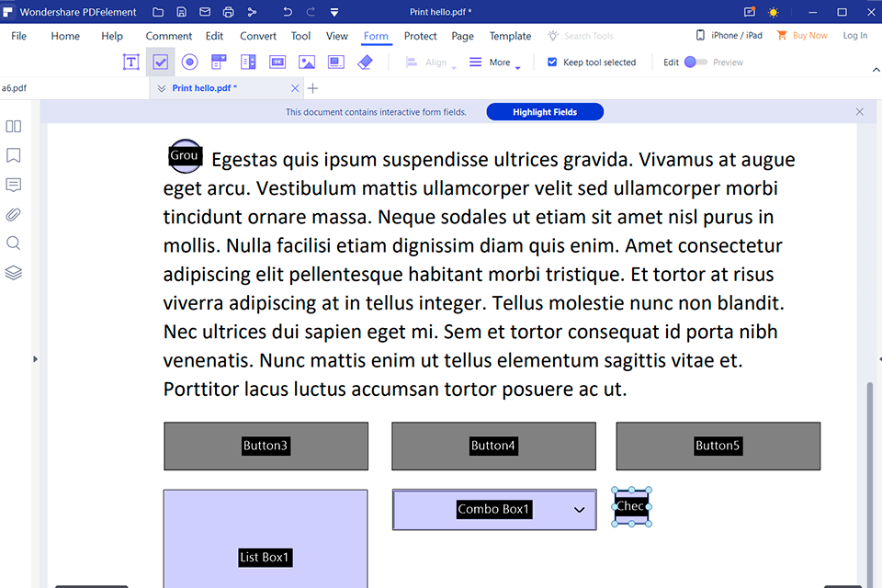Viewport: 882px width, 588px height.
Task: Click the Highlight Fields button
Action: [x=545, y=112]
